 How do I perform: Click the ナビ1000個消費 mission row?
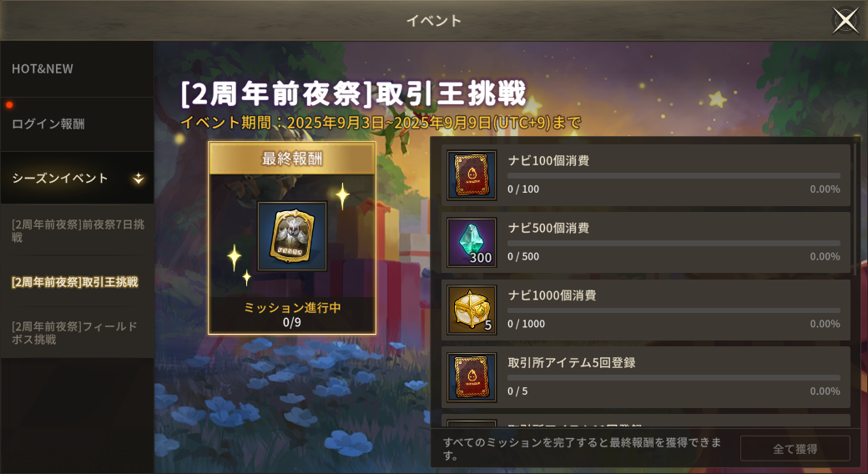click(645, 310)
